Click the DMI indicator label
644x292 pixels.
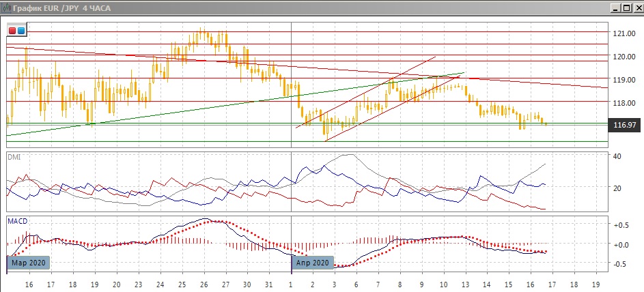coord(13,157)
